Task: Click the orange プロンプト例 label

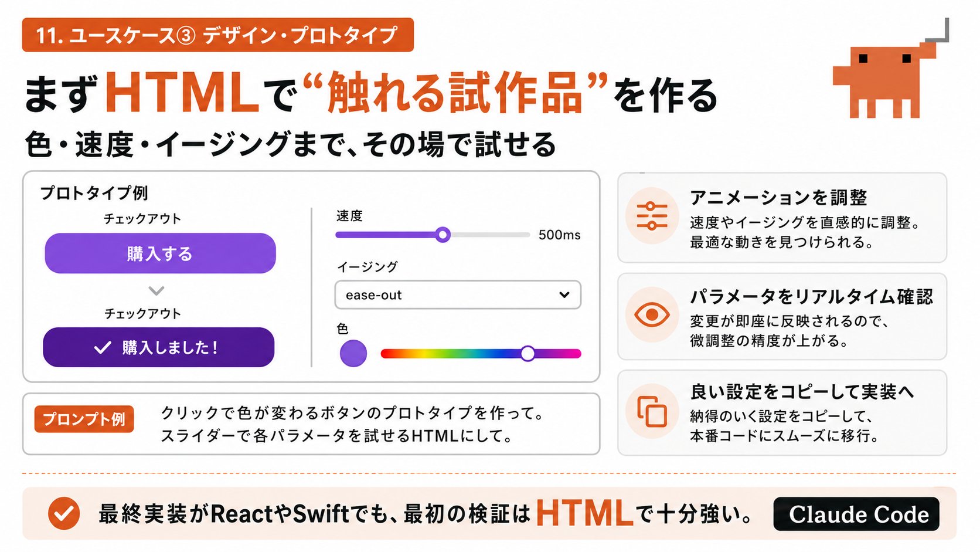Action: click(x=84, y=419)
